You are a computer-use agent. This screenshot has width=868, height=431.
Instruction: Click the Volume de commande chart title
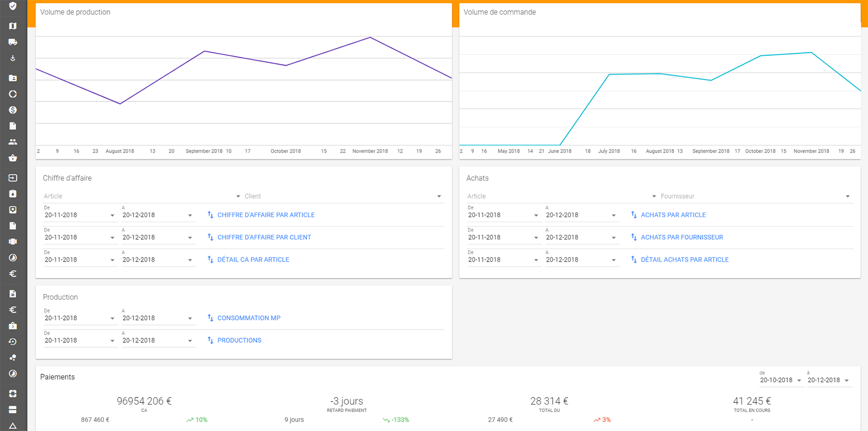click(499, 12)
